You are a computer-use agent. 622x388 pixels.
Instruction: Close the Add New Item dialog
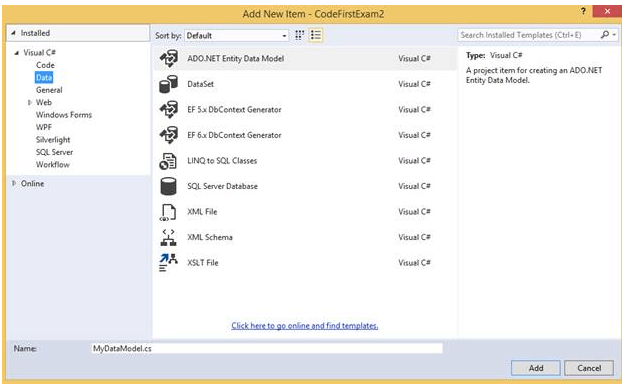pyautogui.click(x=607, y=12)
